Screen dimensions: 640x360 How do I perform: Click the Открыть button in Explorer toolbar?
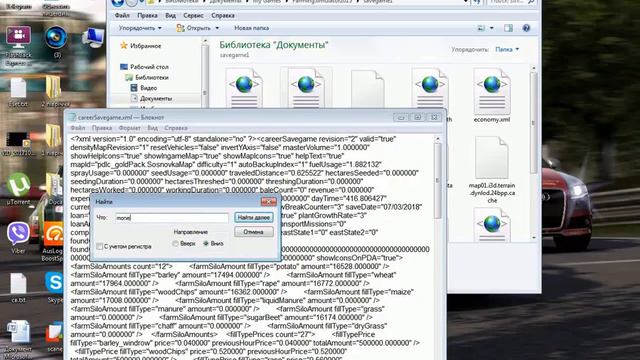193,28
